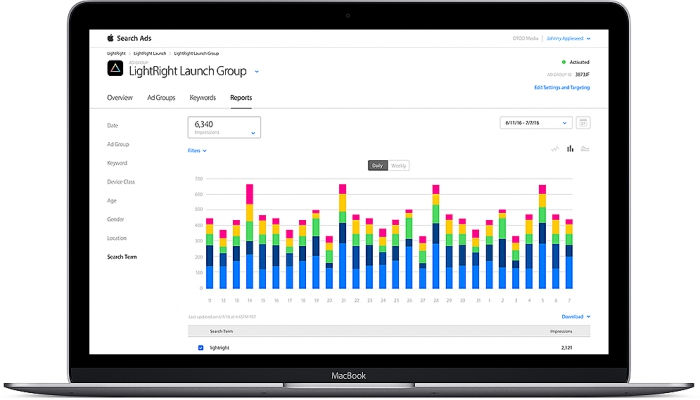
Task: Click the Activated status label
Action: [579, 62]
